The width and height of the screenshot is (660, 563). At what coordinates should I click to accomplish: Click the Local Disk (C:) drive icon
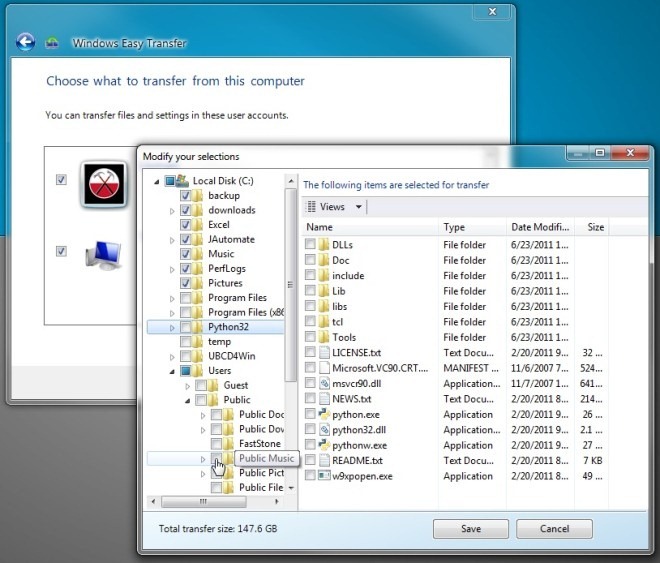182,181
